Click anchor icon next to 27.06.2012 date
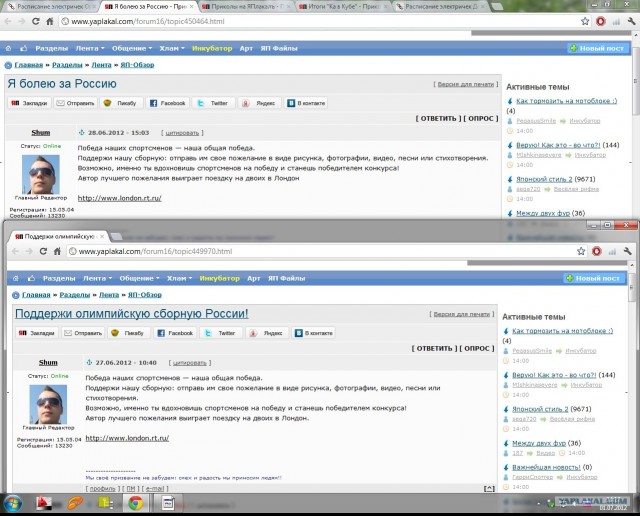Screen dimensions: 640x516 pyautogui.click(x=89, y=363)
